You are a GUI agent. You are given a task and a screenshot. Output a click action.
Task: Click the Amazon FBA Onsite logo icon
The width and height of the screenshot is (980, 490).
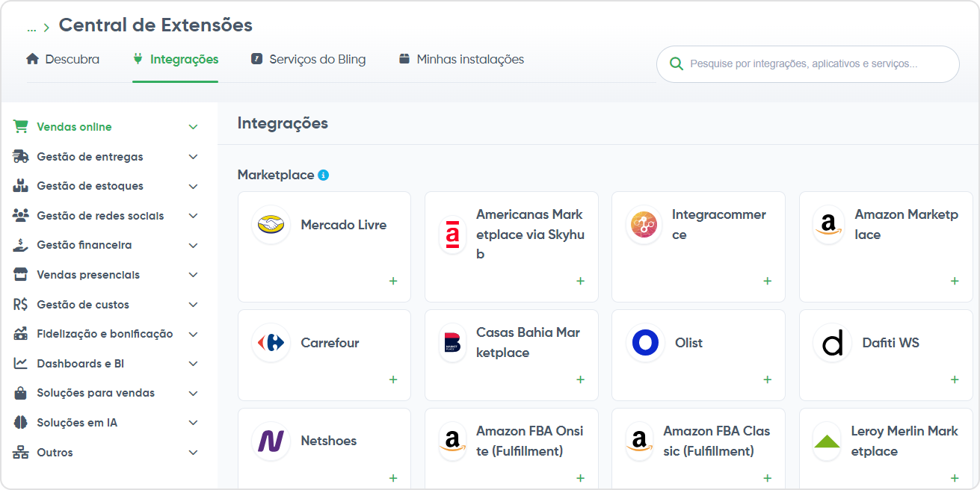(x=452, y=441)
